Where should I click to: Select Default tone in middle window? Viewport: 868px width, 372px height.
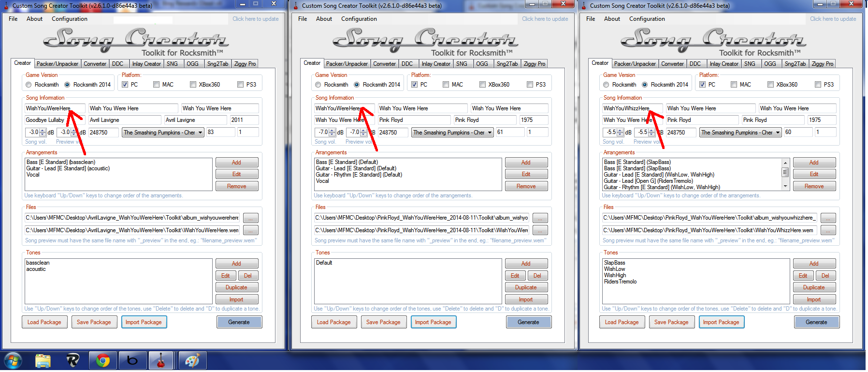click(x=324, y=263)
